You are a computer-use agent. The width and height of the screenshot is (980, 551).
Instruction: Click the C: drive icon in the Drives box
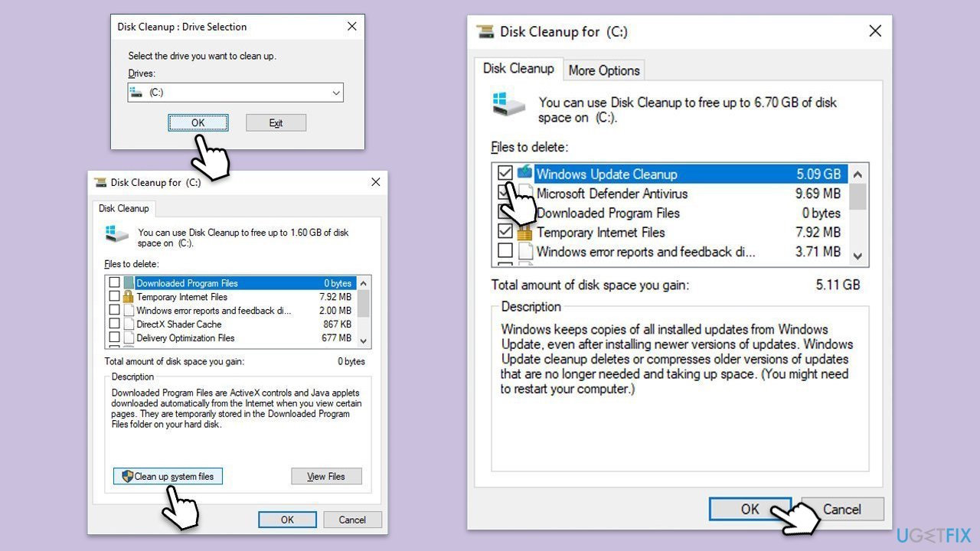coord(138,92)
